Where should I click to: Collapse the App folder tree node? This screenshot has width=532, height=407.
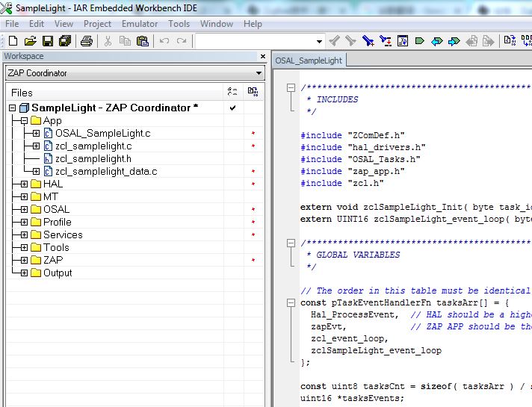click(24, 121)
